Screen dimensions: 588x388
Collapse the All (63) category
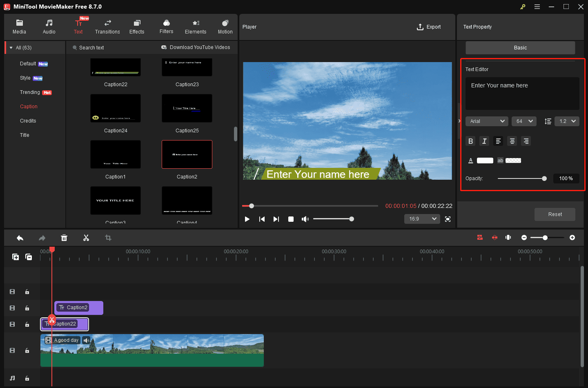(11, 48)
